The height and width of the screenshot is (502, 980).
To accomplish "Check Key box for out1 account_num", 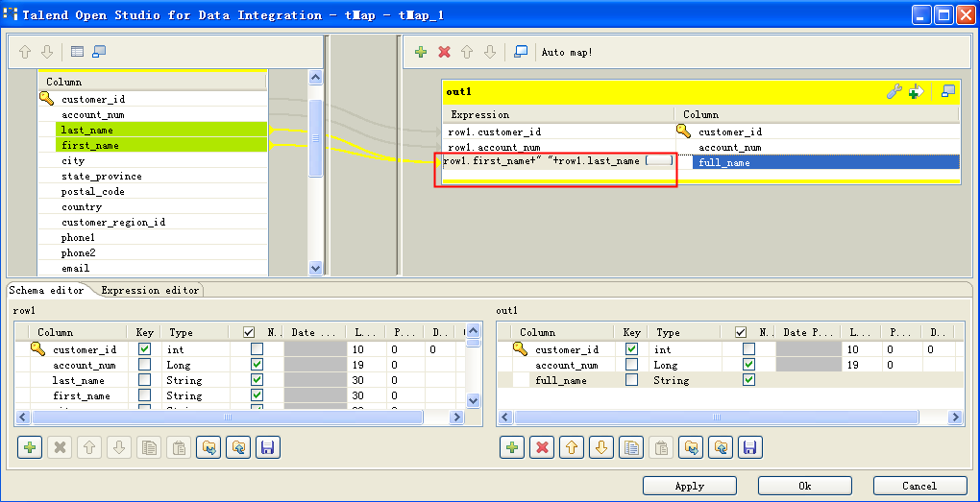I will 631,365.
